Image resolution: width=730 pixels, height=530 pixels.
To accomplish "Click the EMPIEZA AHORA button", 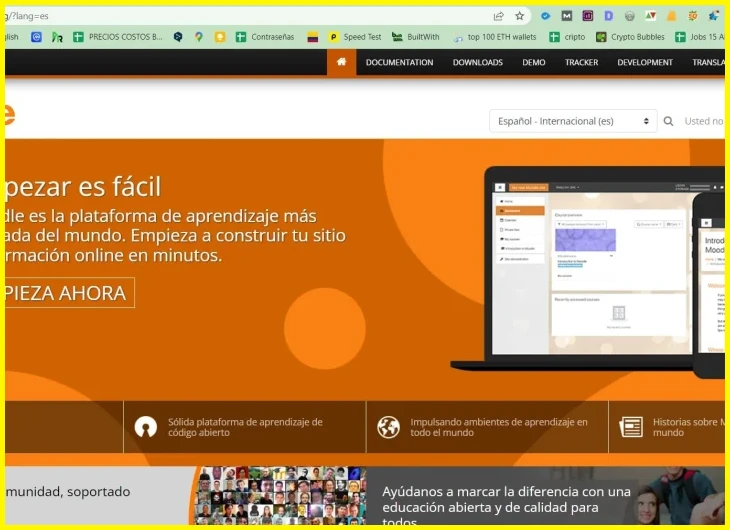I will click(69, 293).
